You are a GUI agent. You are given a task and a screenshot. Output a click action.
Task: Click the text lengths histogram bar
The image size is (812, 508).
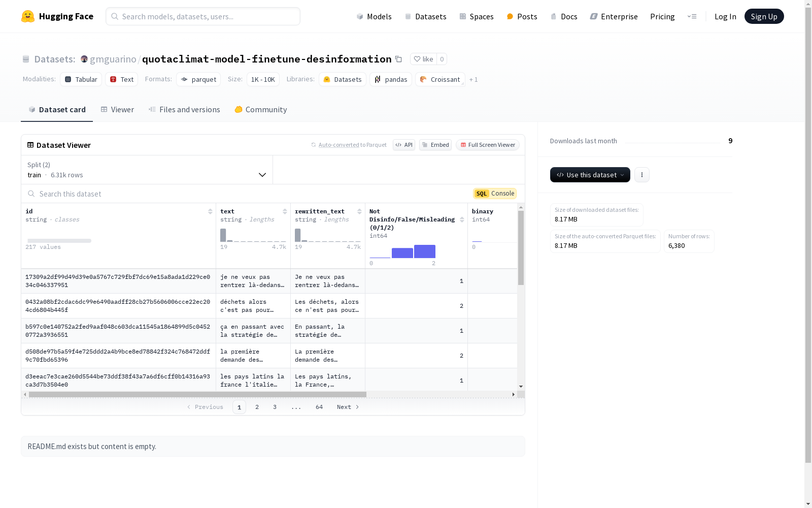point(223,235)
